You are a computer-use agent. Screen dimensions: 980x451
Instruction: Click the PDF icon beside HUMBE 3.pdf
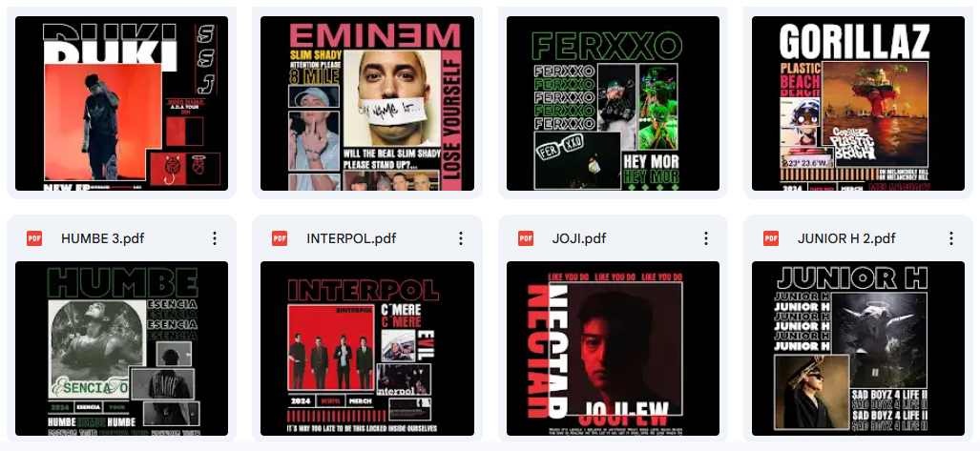tap(34, 238)
